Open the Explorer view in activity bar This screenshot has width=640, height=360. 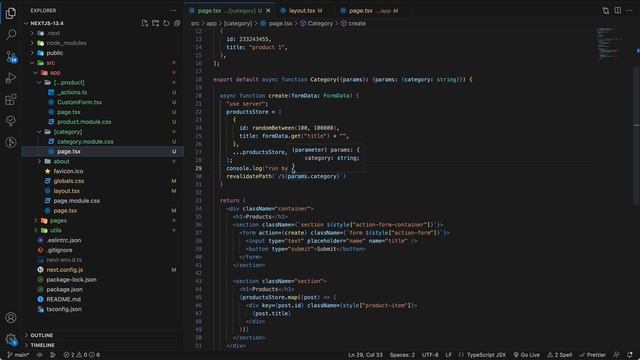tap(11, 13)
